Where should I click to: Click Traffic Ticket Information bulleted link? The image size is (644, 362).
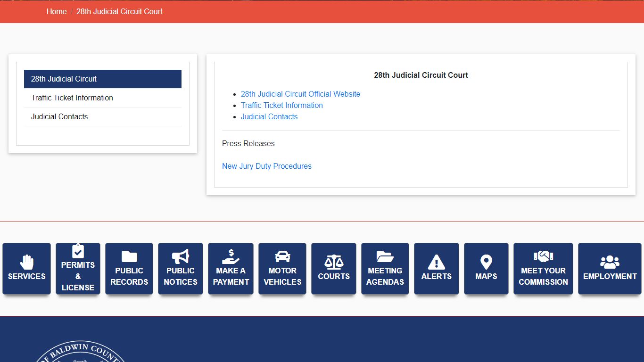[x=281, y=105]
